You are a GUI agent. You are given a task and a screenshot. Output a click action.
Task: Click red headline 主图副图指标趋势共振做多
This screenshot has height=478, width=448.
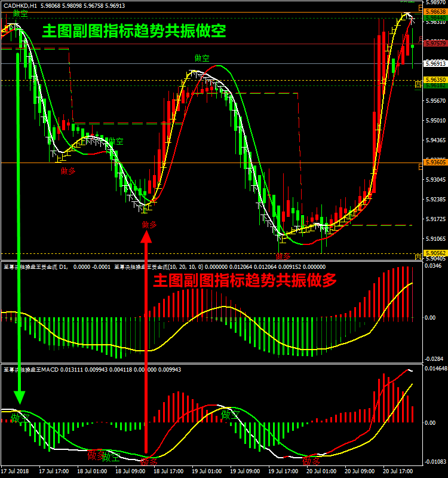(245, 280)
